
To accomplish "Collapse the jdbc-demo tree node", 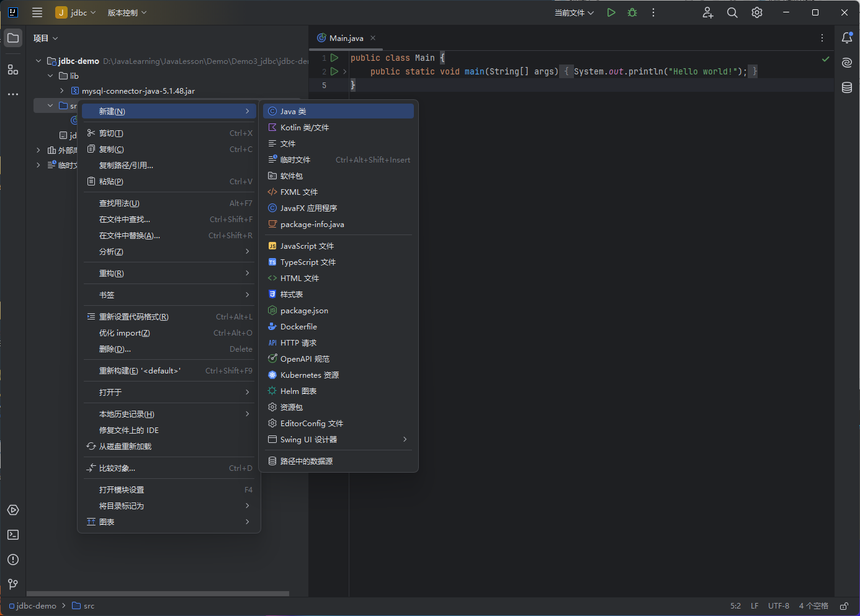I will pyautogui.click(x=38, y=61).
